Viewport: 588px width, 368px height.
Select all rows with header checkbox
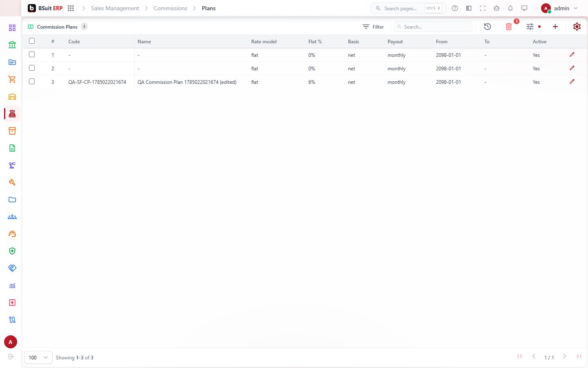click(32, 41)
